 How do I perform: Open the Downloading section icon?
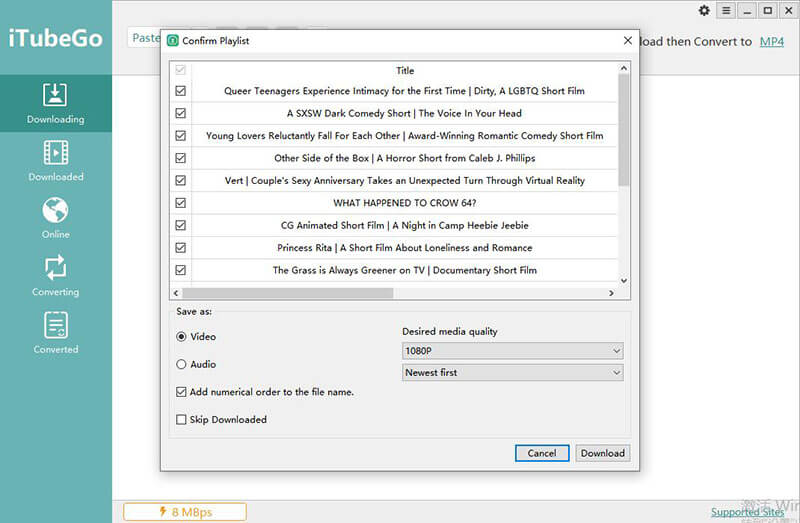pos(55,95)
